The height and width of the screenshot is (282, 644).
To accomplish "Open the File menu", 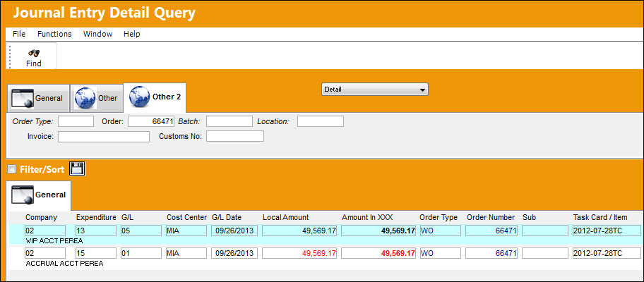I will pyautogui.click(x=19, y=34).
